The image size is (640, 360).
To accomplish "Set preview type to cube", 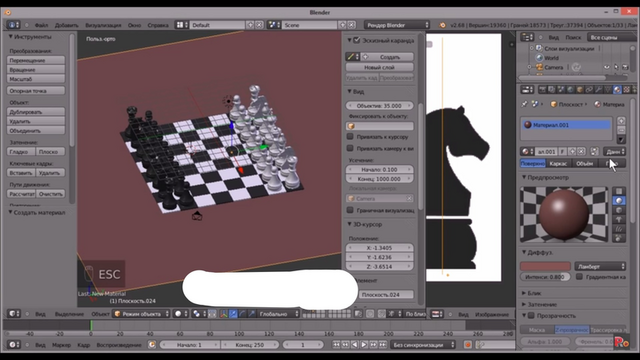I will (x=619, y=210).
